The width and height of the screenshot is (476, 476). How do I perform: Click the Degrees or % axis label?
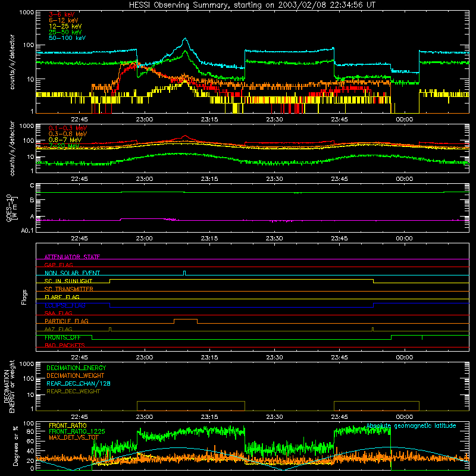click(15, 446)
